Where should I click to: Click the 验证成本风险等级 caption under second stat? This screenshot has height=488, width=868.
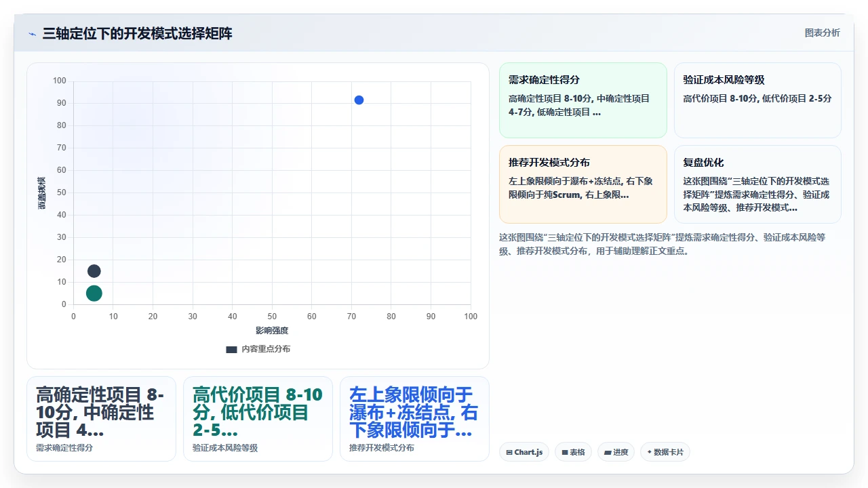pyautogui.click(x=225, y=448)
